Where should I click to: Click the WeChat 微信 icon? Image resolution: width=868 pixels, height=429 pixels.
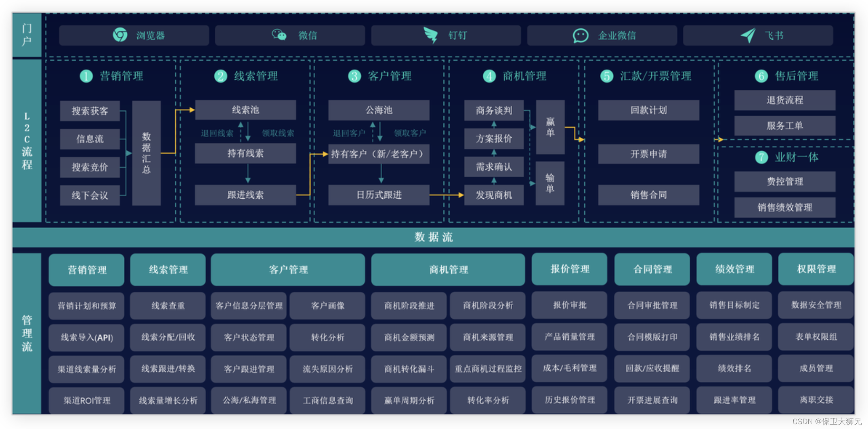click(279, 35)
